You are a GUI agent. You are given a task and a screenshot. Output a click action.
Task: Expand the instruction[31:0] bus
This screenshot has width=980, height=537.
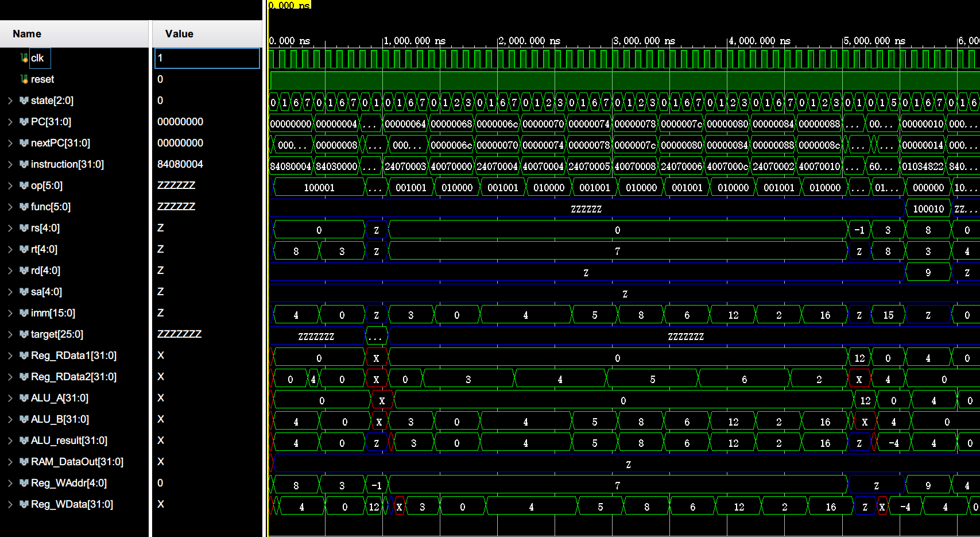coord(10,164)
